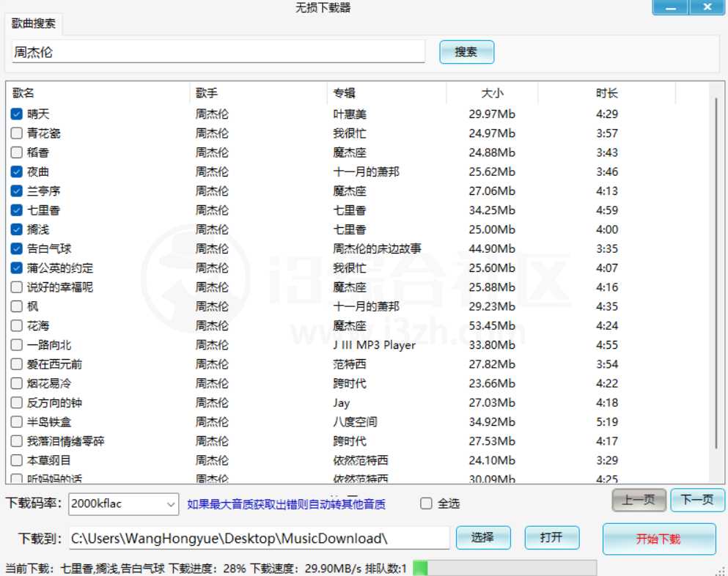This screenshot has width=728, height=576.
Task: Sort list by 时长 column header
Action: coord(606,93)
